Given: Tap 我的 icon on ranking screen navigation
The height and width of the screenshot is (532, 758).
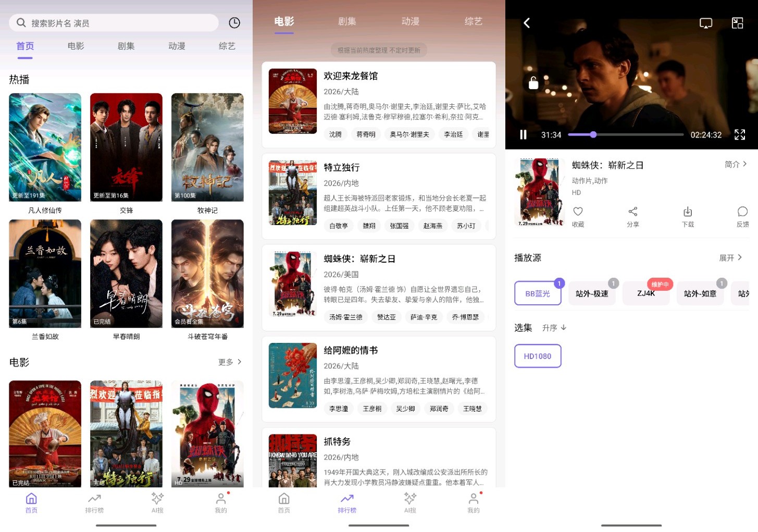Looking at the screenshot, I should 474,499.
